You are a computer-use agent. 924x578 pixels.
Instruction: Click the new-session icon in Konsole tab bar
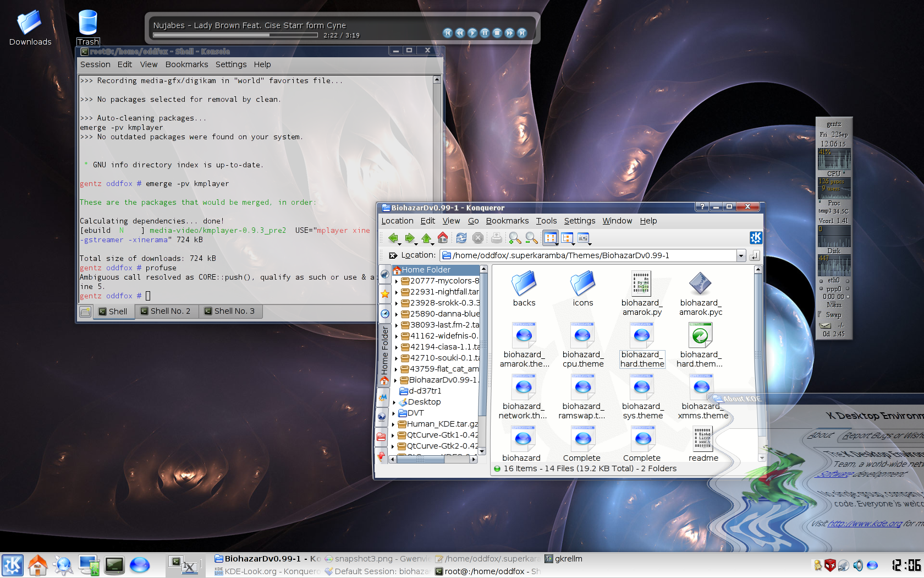[x=85, y=312]
